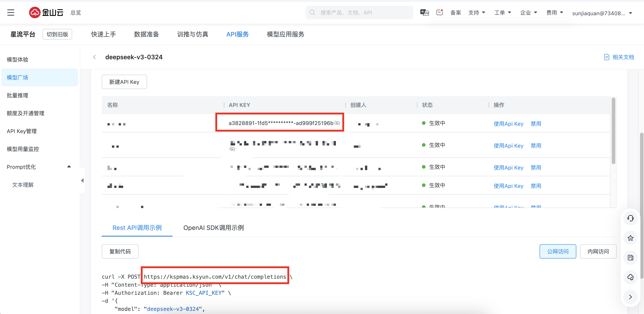
Task: Click the star favorites floating icon
Action: (630, 238)
